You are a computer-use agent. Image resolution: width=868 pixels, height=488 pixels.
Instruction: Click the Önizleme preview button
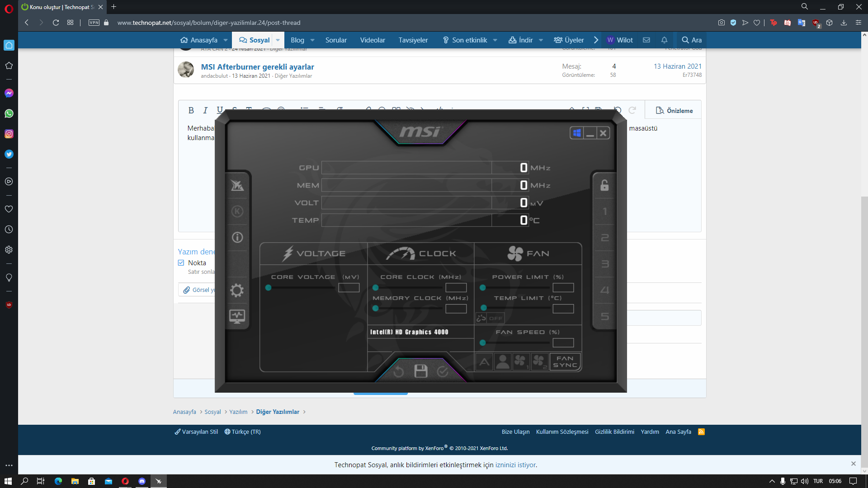tap(674, 111)
